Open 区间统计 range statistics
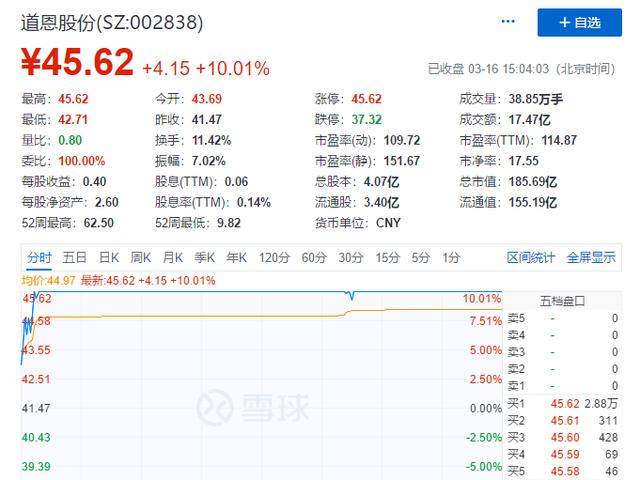 tap(531, 257)
